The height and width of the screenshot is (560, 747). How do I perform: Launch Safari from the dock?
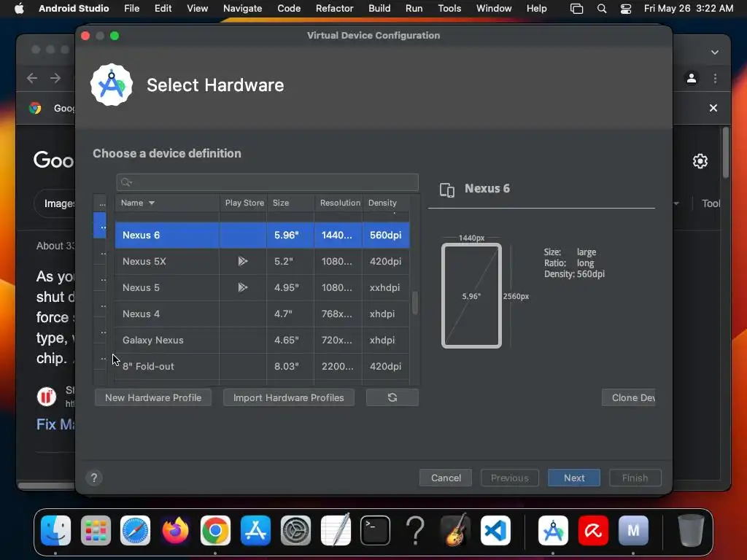(x=135, y=530)
